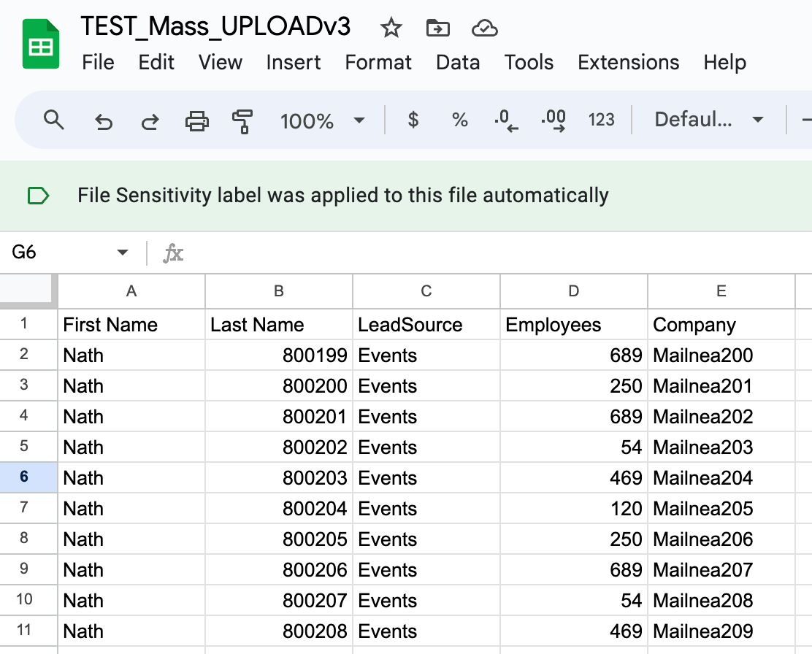
Task: Select column A header
Action: pyautogui.click(x=131, y=291)
